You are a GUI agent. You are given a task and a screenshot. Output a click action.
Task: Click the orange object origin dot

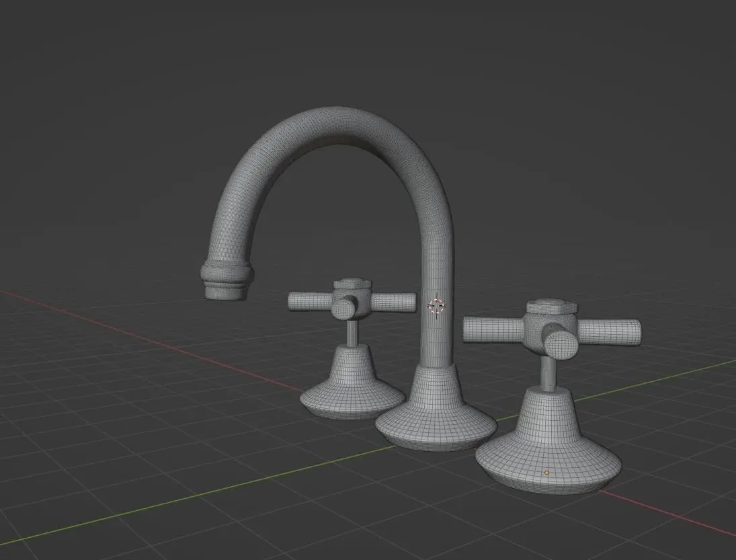pyautogui.click(x=546, y=473)
